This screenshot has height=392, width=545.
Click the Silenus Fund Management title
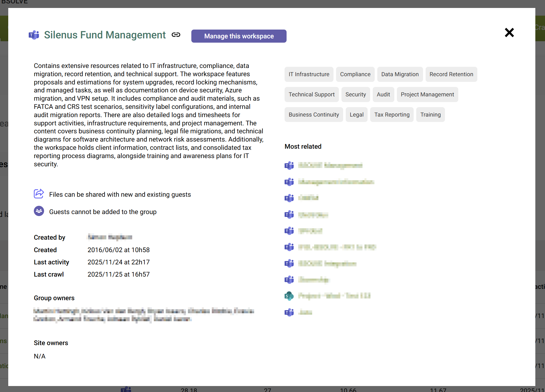click(x=105, y=35)
